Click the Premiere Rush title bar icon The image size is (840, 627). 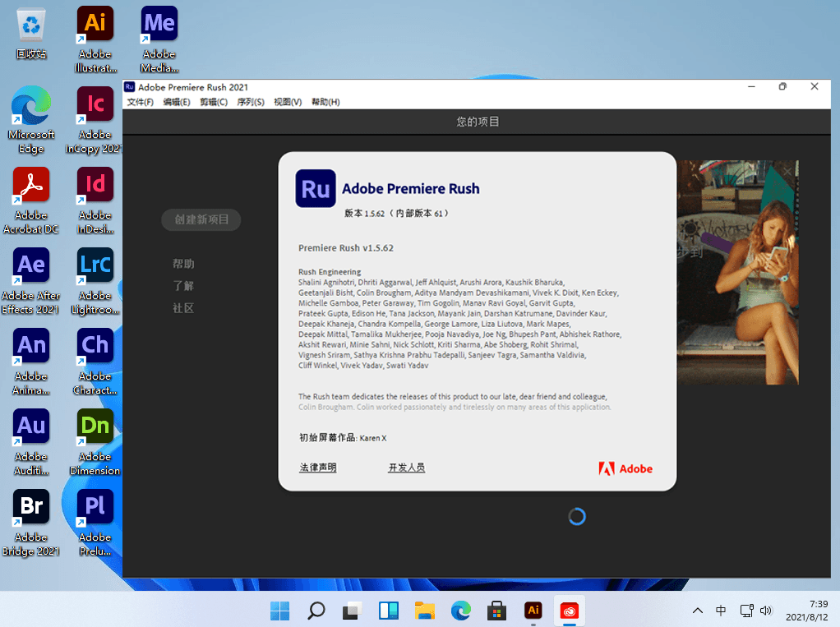coord(129,87)
